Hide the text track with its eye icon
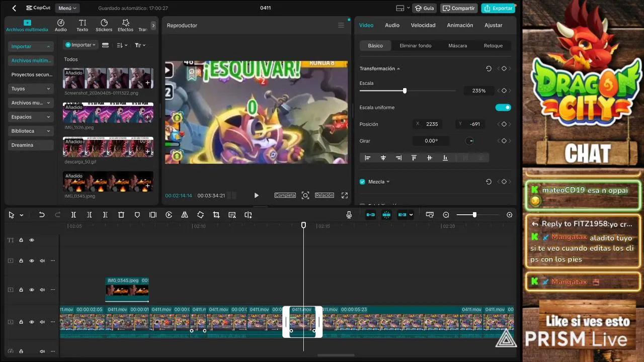The width and height of the screenshot is (644, 362). 32,240
